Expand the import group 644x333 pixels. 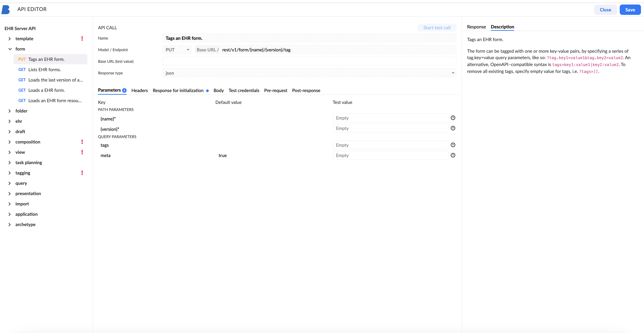[9, 204]
